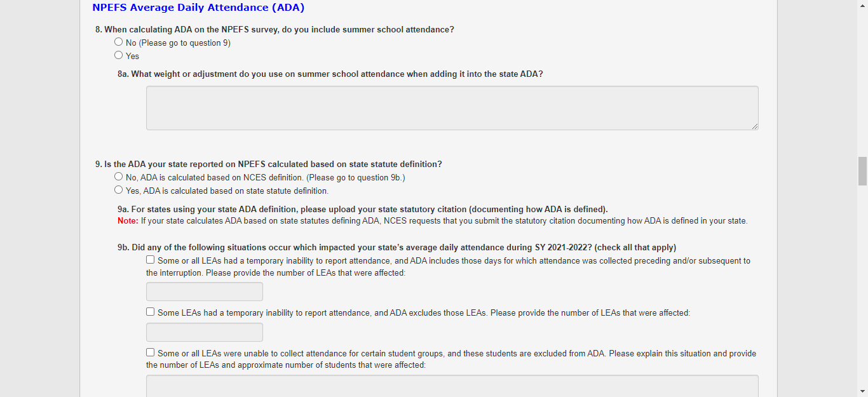The image size is (868, 397).
Task: Click the question 8 summer school attendance text
Action: 275,29
